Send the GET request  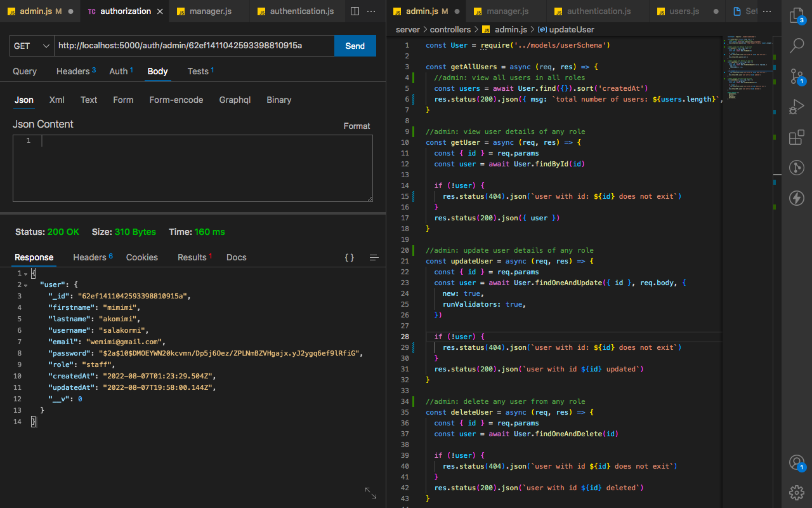tap(355, 46)
